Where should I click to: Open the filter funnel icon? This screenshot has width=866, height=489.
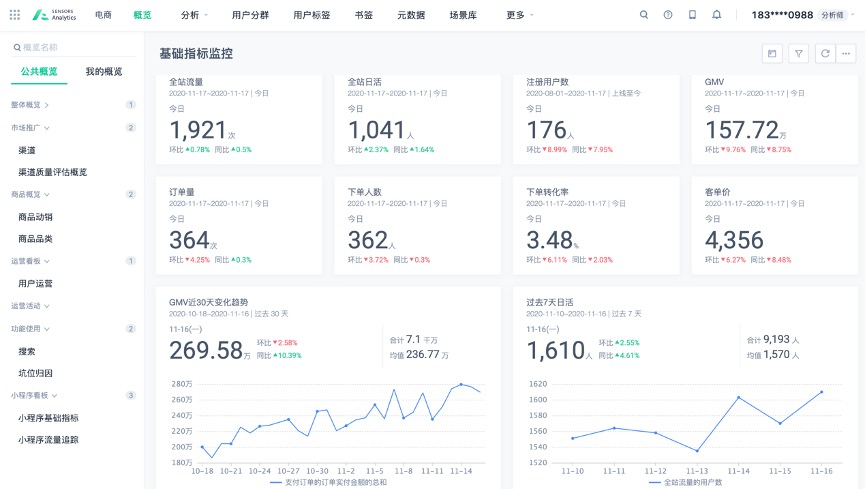coord(799,54)
